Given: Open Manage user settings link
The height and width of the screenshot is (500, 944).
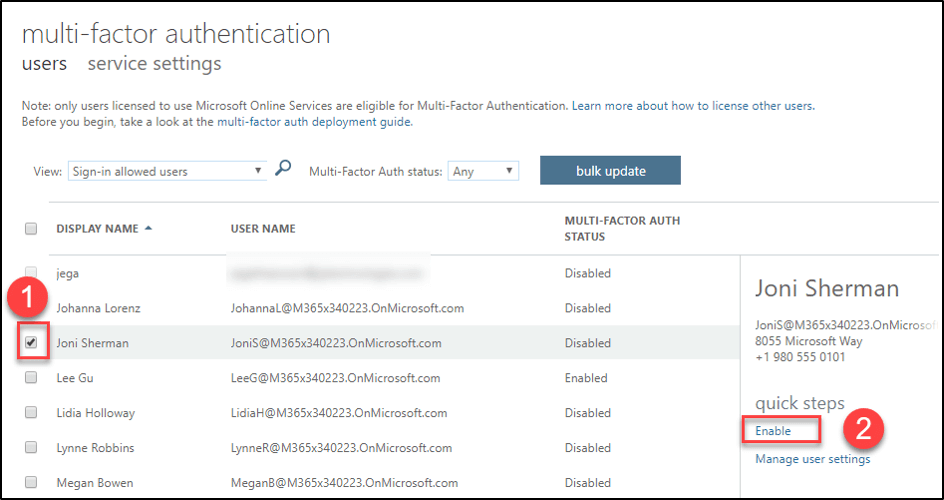Looking at the screenshot, I should 812,459.
